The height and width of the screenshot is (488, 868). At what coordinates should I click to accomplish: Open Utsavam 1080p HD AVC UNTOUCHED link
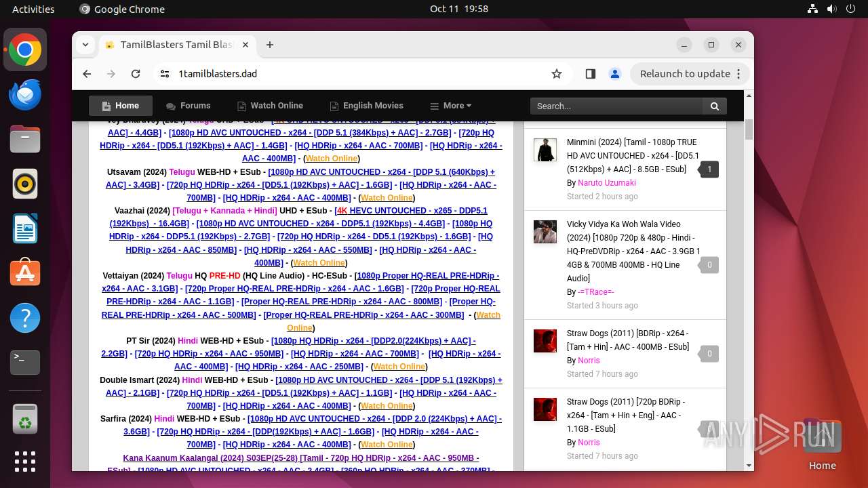[300, 178]
